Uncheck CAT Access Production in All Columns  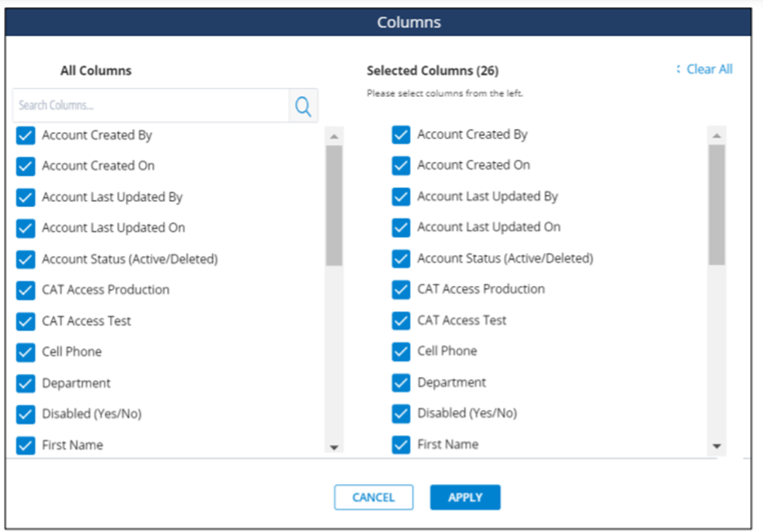[x=25, y=290]
